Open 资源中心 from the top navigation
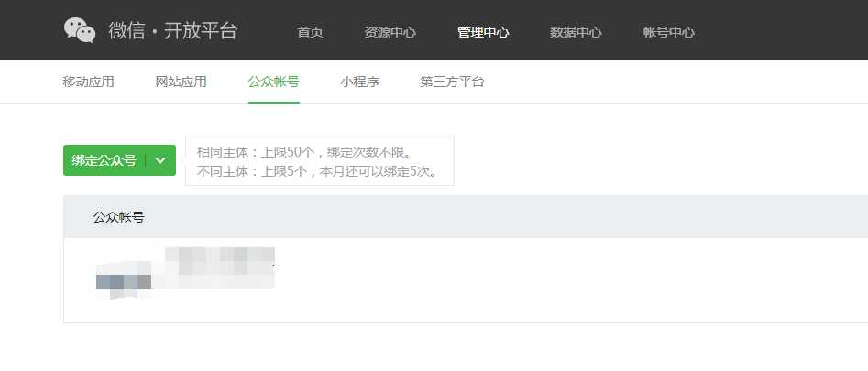Viewport: 868px width, 371px height. point(390,32)
